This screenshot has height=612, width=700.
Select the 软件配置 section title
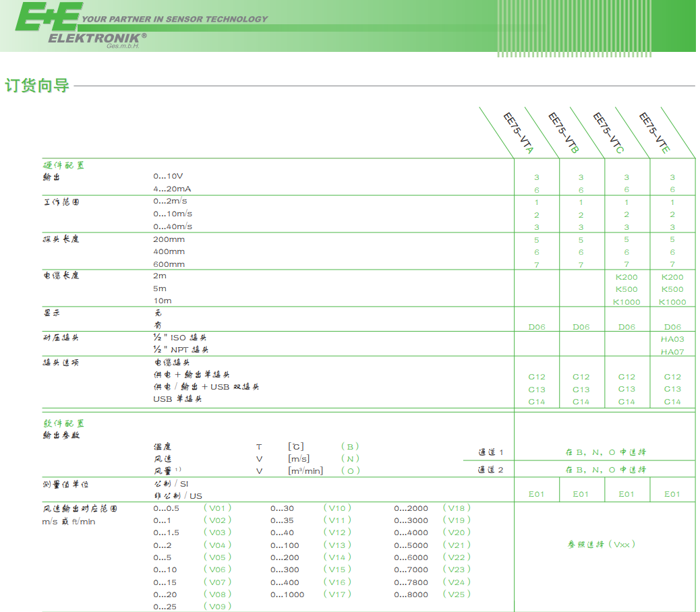point(63,423)
